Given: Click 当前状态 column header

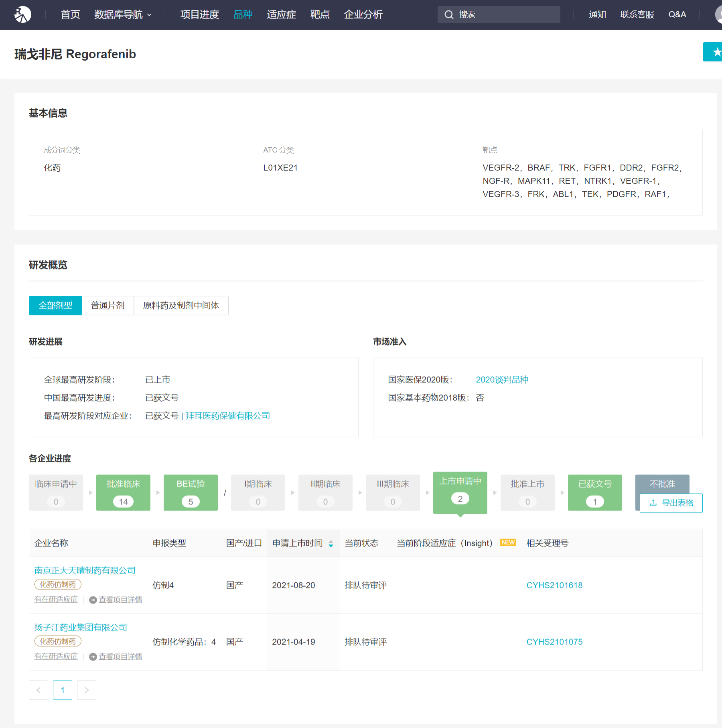Looking at the screenshot, I should tap(361, 543).
